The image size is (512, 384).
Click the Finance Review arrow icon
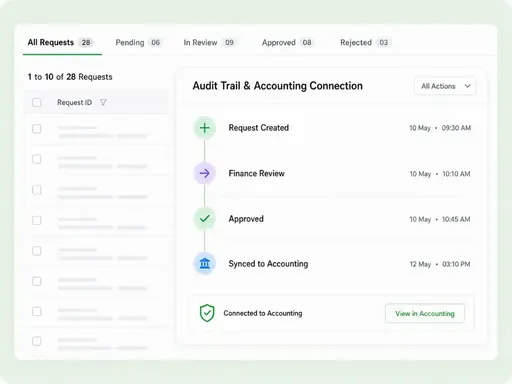[205, 173]
